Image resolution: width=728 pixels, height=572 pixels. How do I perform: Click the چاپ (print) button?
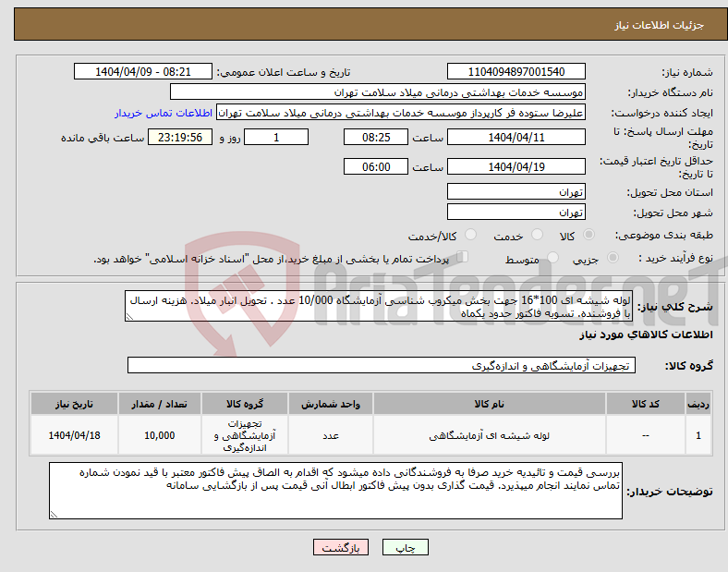point(405,547)
